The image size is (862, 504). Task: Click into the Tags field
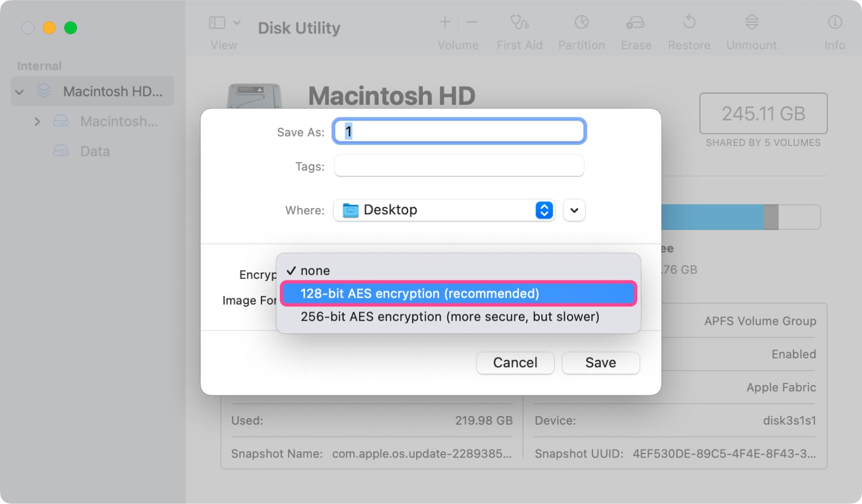[x=459, y=166]
